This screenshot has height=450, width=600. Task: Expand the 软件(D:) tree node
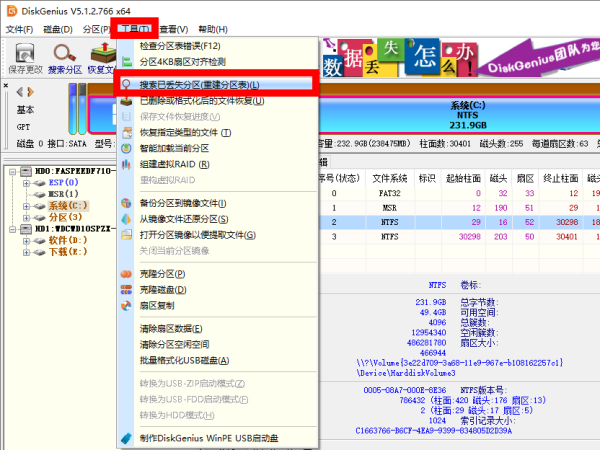click(26, 239)
